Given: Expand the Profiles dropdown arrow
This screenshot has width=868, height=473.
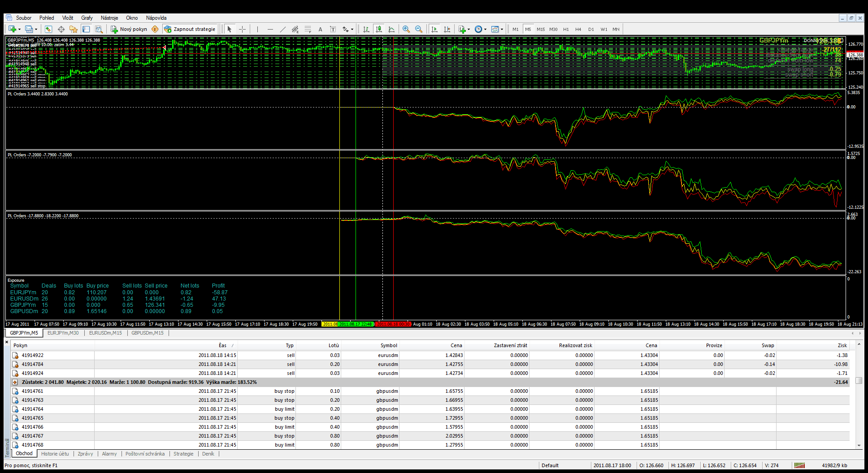Looking at the screenshot, I should click(x=36, y=29).
